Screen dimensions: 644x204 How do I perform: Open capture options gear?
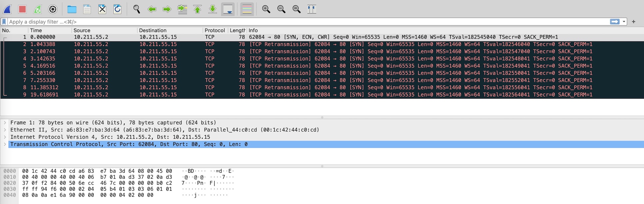click(53, 9)
